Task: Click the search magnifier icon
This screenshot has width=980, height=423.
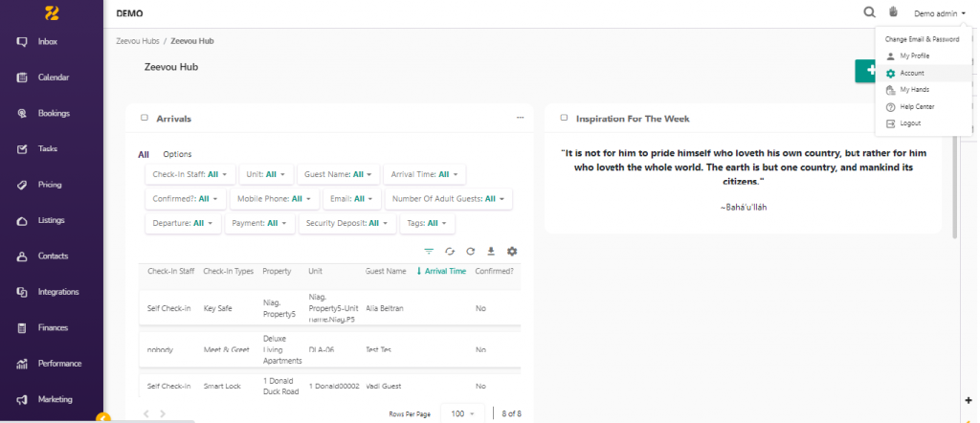Action: pos(869,11)
